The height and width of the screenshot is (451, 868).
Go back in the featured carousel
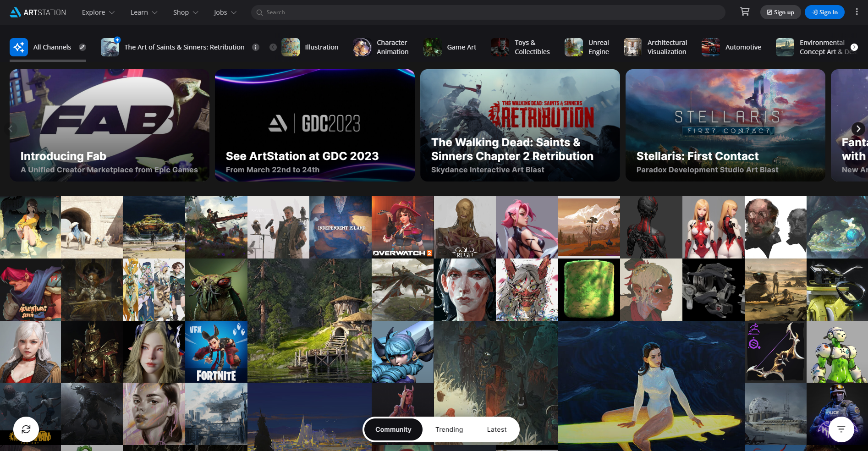tap(10, 129)
